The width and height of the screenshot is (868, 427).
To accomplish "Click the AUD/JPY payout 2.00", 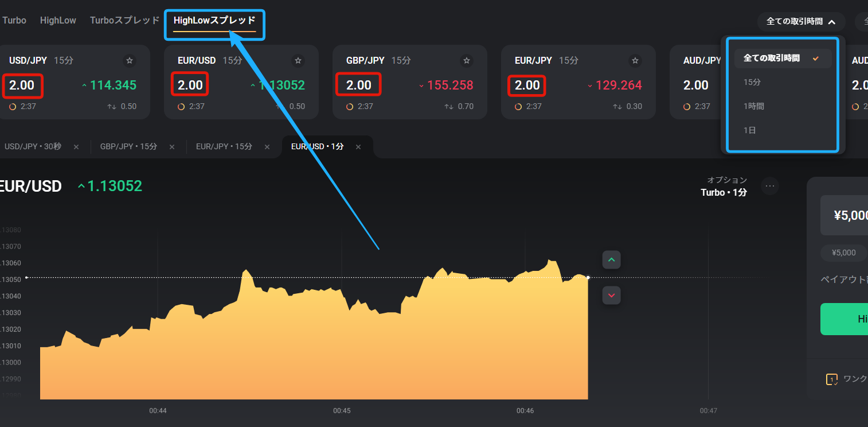I will pos(696,86).
